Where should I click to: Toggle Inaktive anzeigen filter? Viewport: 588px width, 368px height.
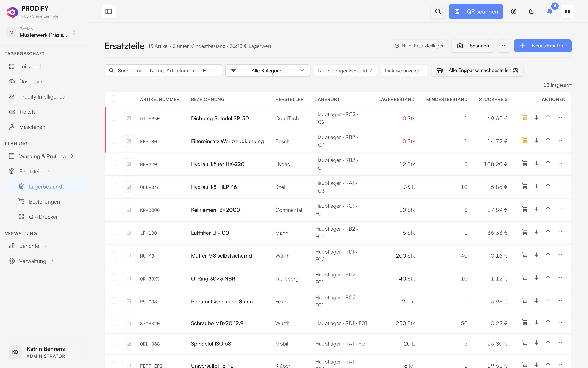pos(404,70)
